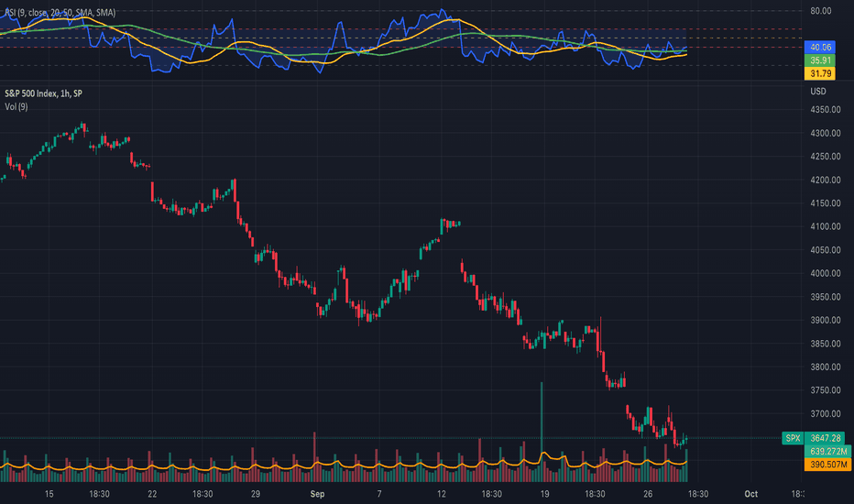
Task: Click the green RSI SMA value 35.91
Action: 820,60
